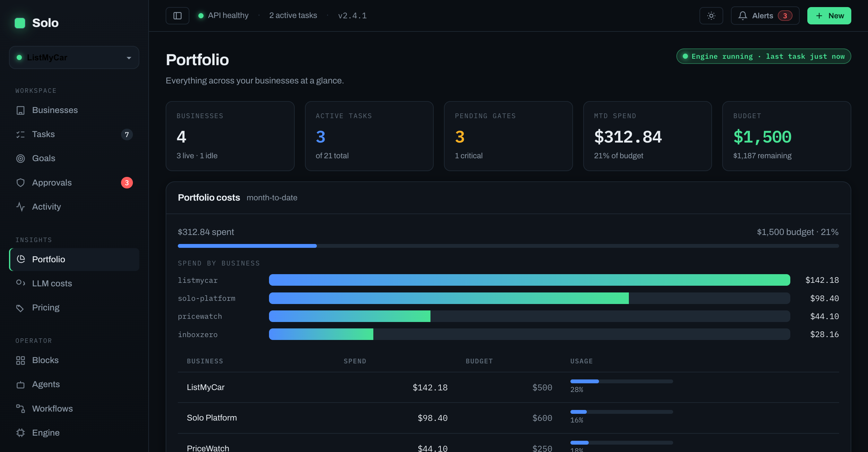Click the Alerts red count badge
The height and width of the screenshot is (452, 868).
click(x=785, y=15)
